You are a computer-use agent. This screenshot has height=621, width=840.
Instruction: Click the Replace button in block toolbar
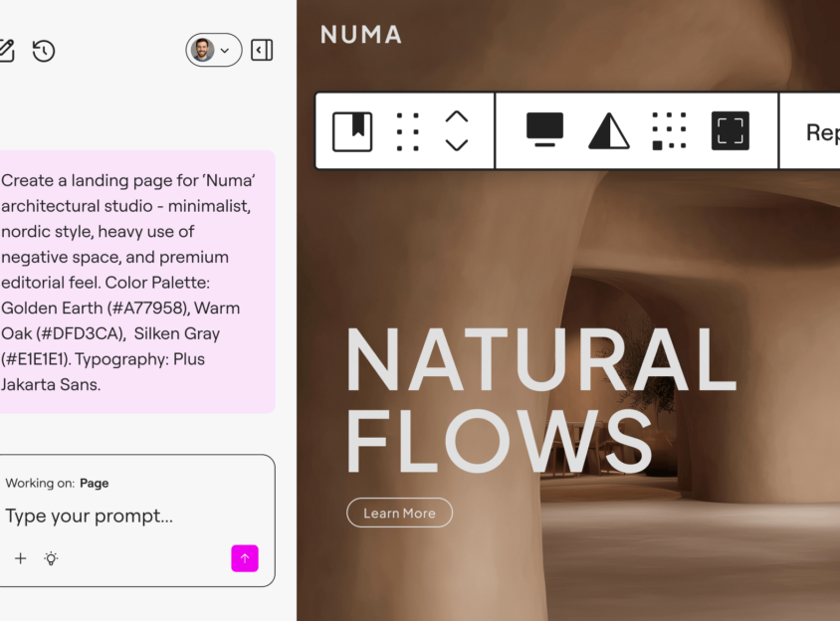[x=821, y=132]
